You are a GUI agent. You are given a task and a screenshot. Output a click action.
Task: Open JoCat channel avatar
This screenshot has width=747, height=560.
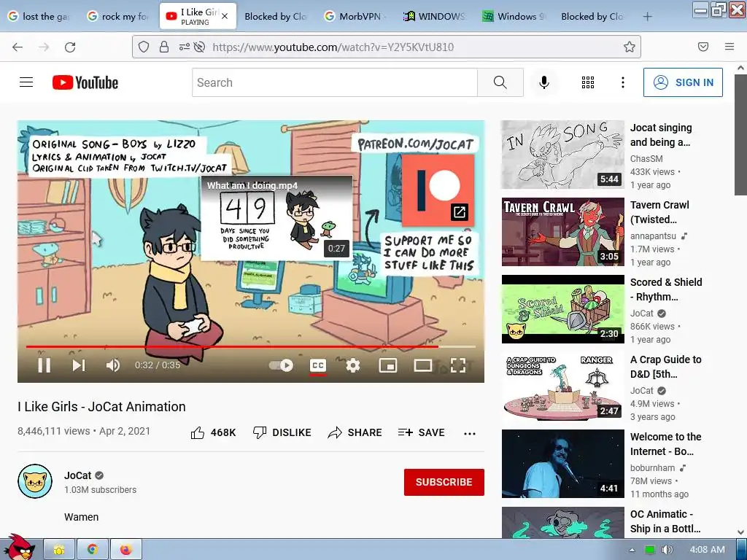[x=35, y=481]
